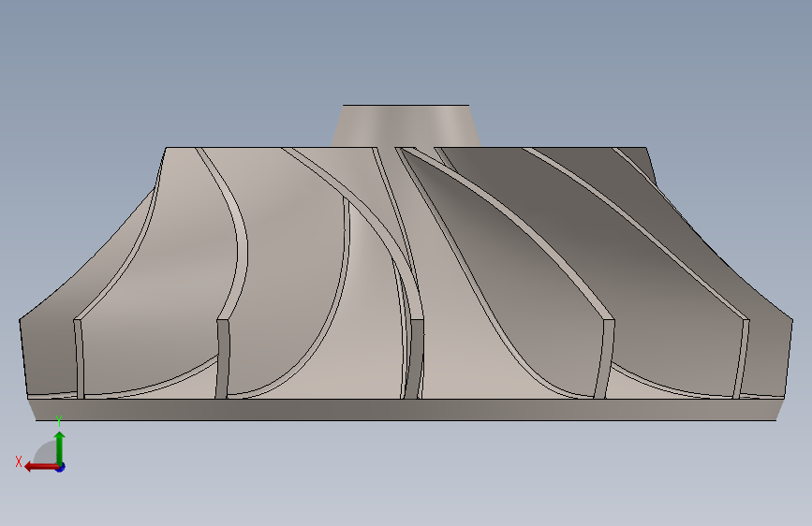This screenshot has width=812, height=526.
Task: Click the red X axis arrow of triad
Action: click(x=40, y=467)
